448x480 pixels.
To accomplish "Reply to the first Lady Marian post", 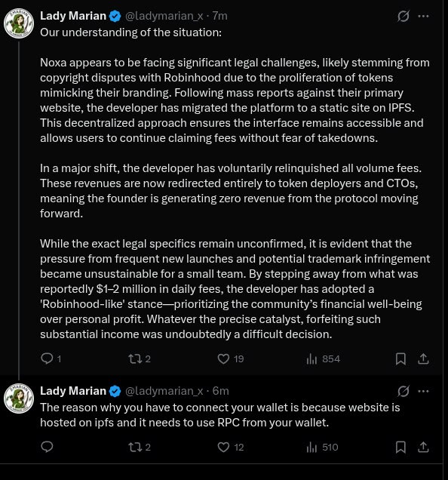I will tap(51, 358).
